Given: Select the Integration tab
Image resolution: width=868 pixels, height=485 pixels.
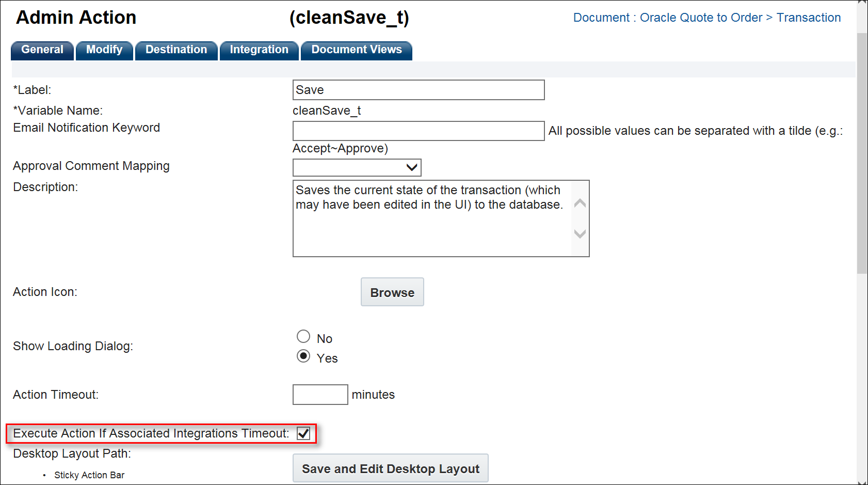Looking at the screenshot, I should [x=259, y=50].
